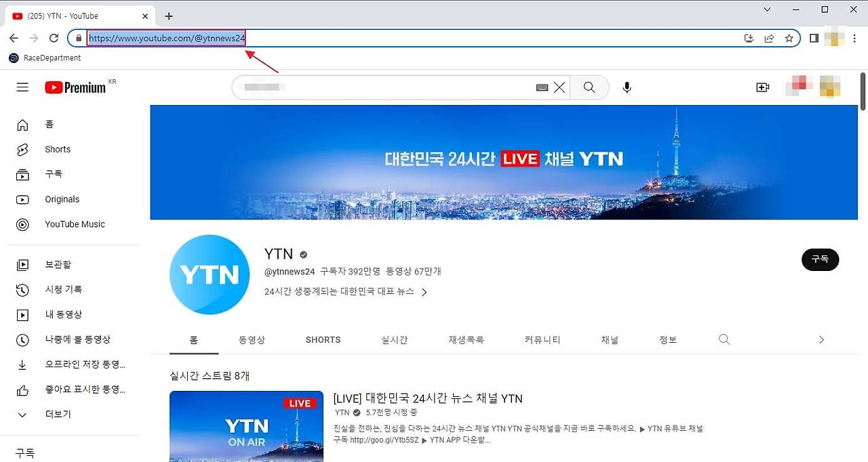Open the YouTube account avatar
Screen dimensions: 868x462
click(x=830, y=87)
